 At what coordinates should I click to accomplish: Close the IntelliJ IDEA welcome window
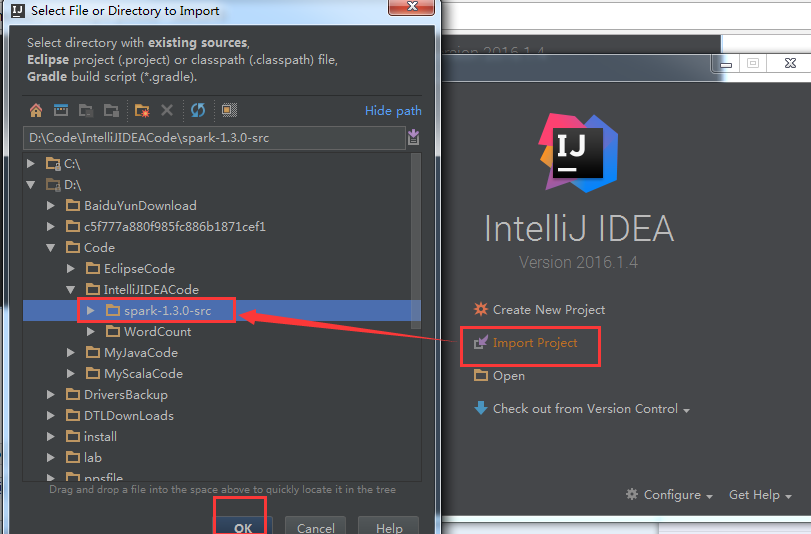[x=790, y=64]
